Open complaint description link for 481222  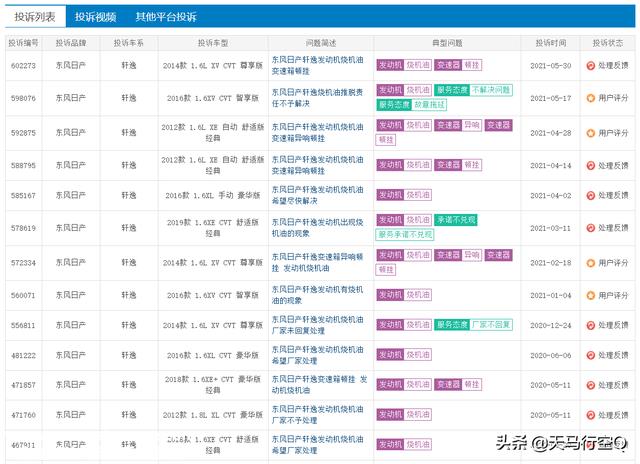[x=318, y=355]
